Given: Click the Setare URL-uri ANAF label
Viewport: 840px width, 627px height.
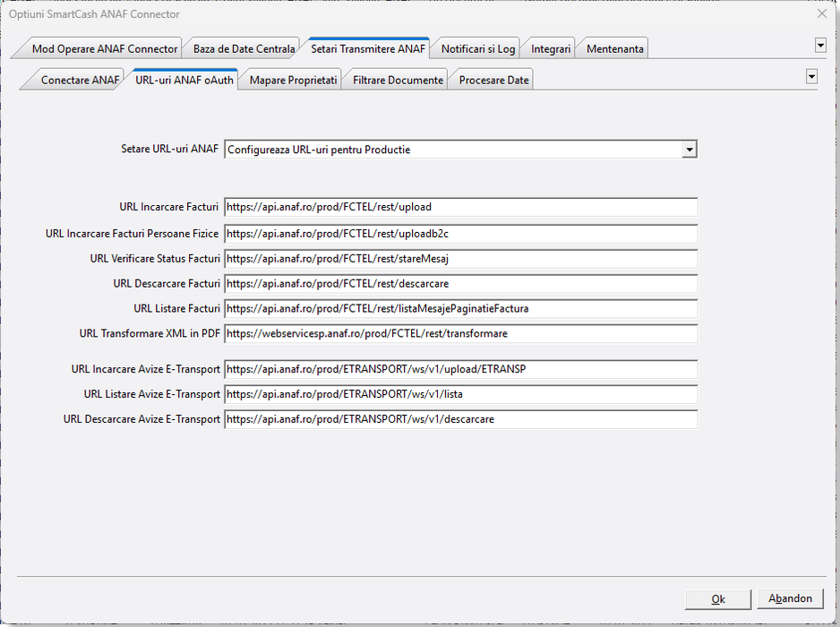Looking at the screenshot, I should (169, 149).
